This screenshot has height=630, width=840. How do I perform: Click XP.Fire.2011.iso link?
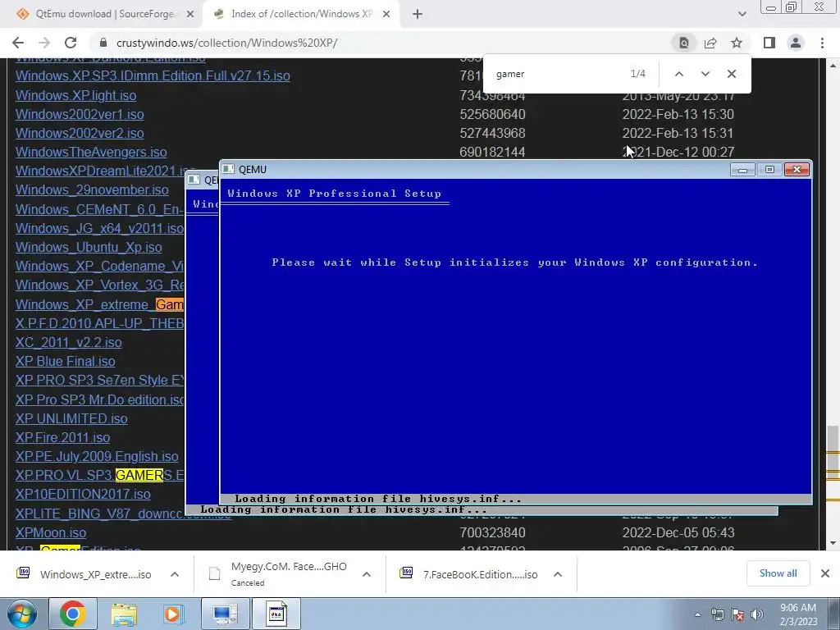[62, 438]
